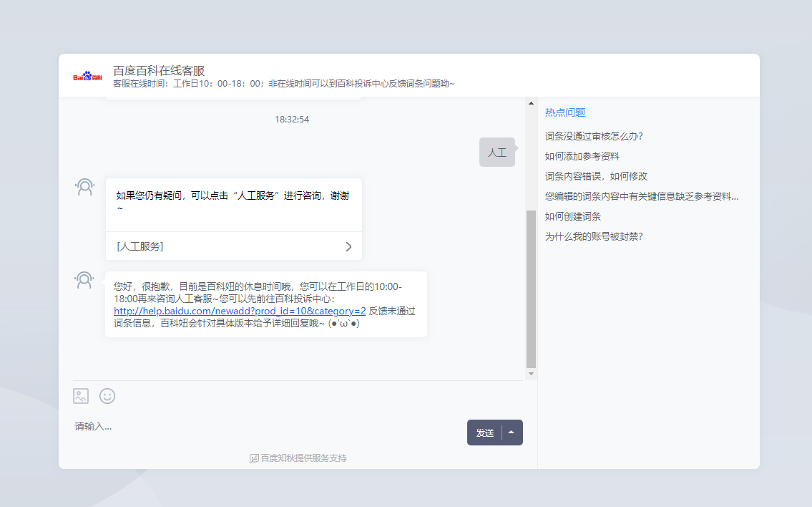Click the agent avatar beside 如果您仍有疑问 message
The height and width of the screenshot is (507, 812).
tap(85, 187)
